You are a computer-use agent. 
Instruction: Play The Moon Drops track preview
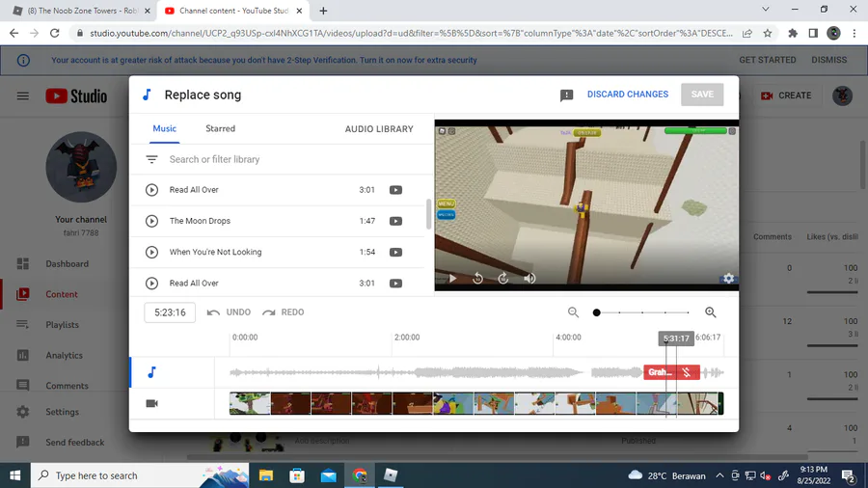coord(151,221)
